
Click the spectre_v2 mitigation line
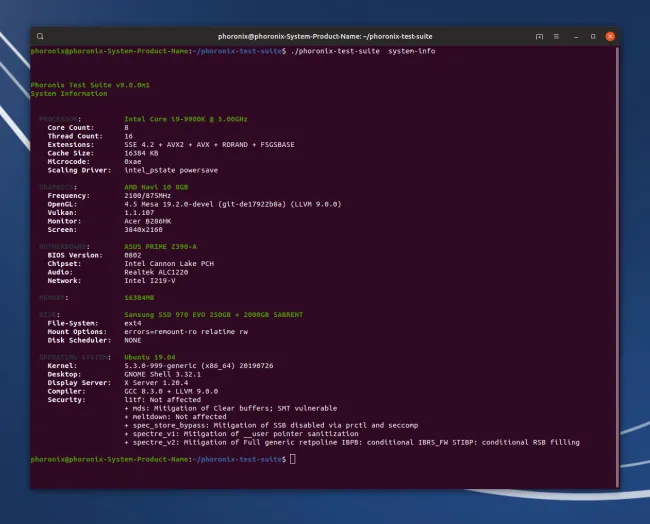pyautogui.click(x=350, y=441)
